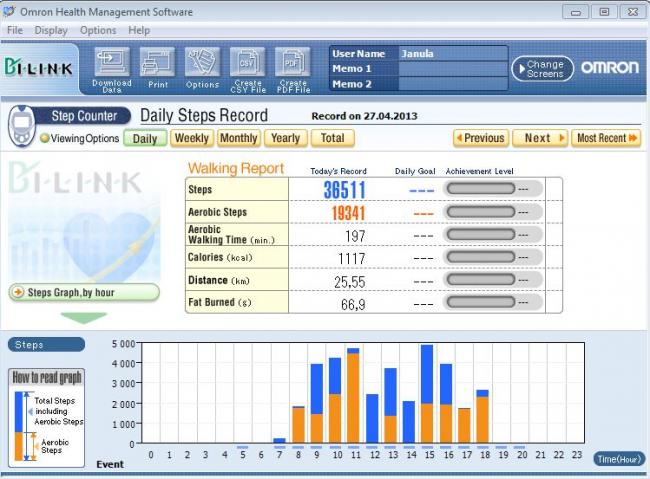650x479 pixels.
Task: Click the Steps achievement level bar
Action: (x=479, y=188)
